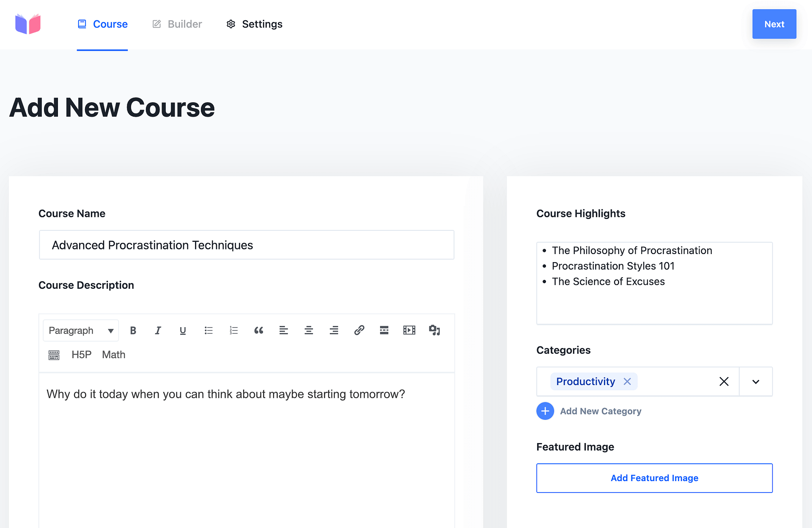Apply bold formatting in the description editor

tap(133, 330)
